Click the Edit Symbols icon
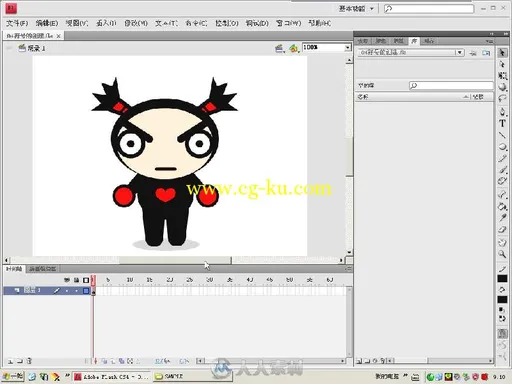512x384 pixels. (x=294, y=48)
